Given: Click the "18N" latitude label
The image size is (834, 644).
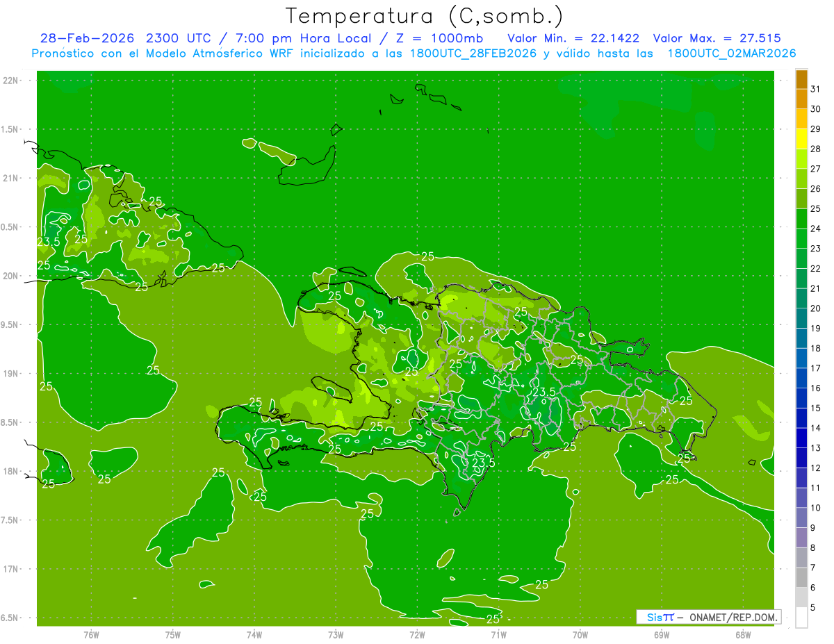Looking at the screenshot, I should [x=11, y=471].
